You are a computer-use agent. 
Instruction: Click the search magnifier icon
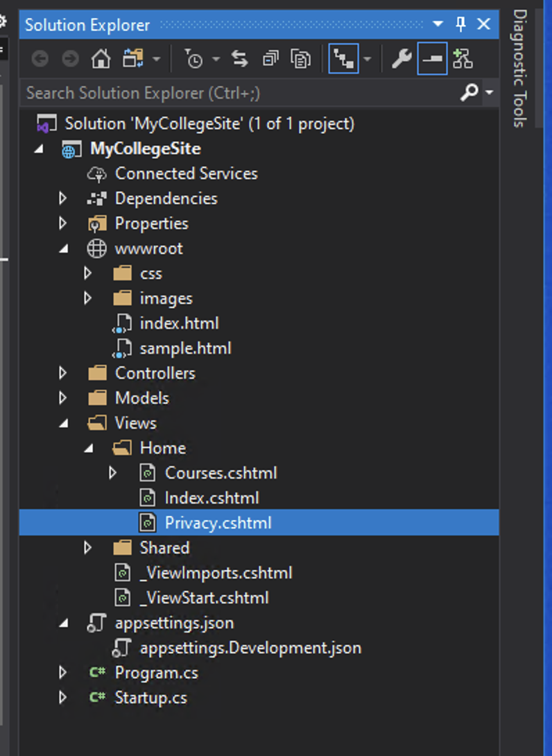(469, 92)
